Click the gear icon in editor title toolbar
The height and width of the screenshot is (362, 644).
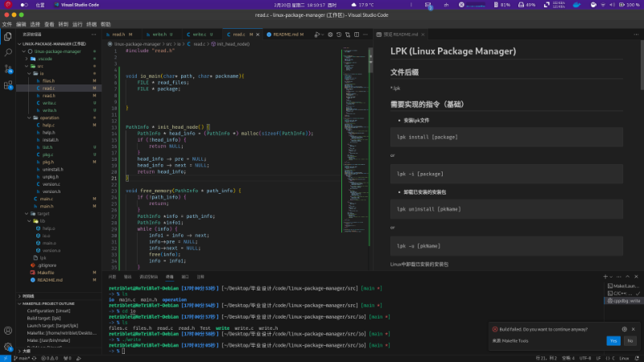[330, 35]
